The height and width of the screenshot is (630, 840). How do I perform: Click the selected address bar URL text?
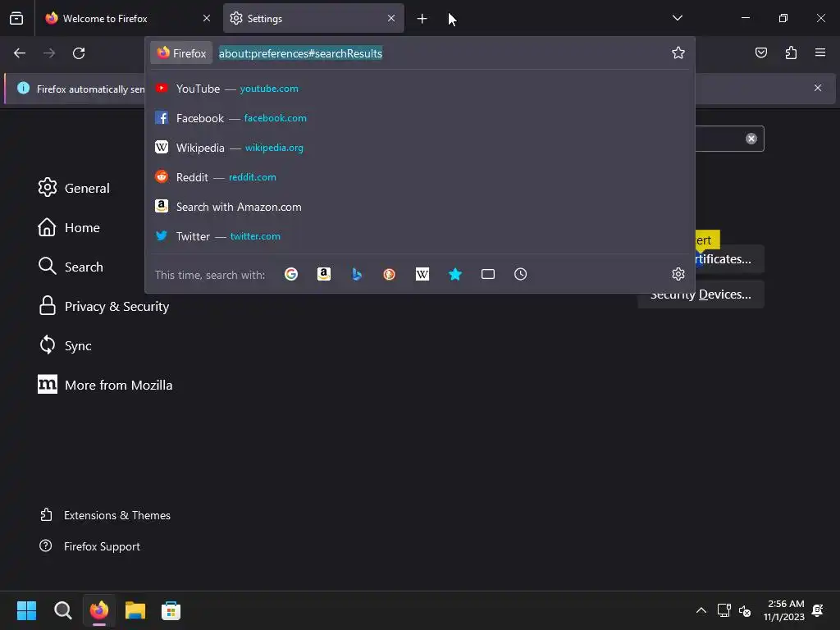pyautogui.click(x=300, y=53)
